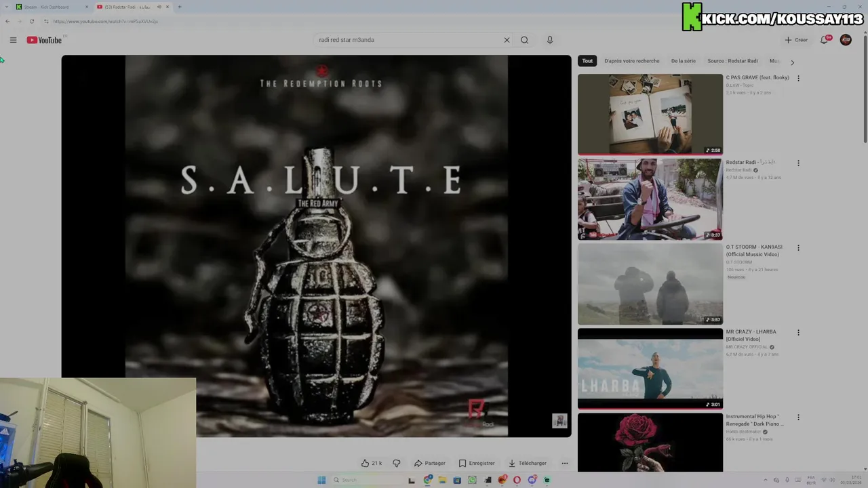Image resolution: width=868 pixels, height=488 pixels.
Task: Click Créer button
Action: 796,40
